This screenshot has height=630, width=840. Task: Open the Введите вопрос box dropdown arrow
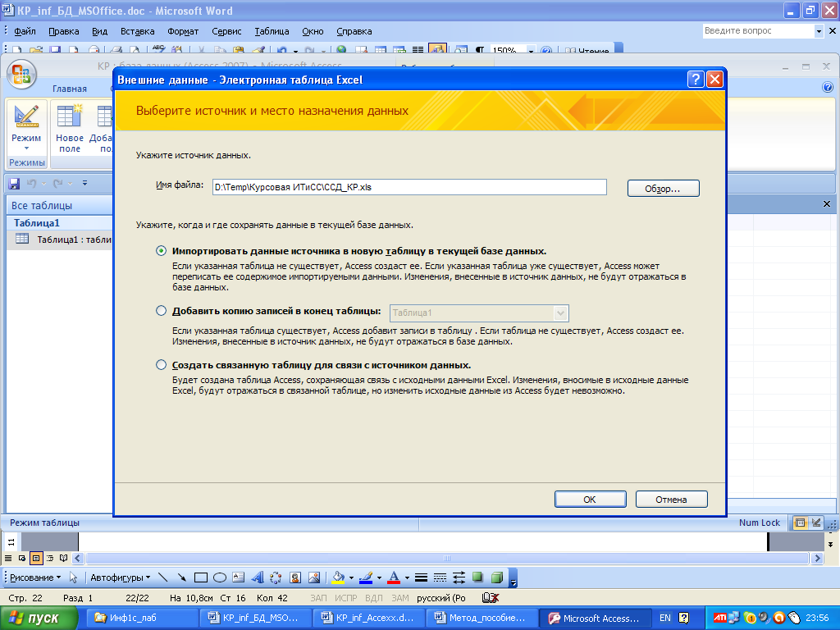(819, 31)
